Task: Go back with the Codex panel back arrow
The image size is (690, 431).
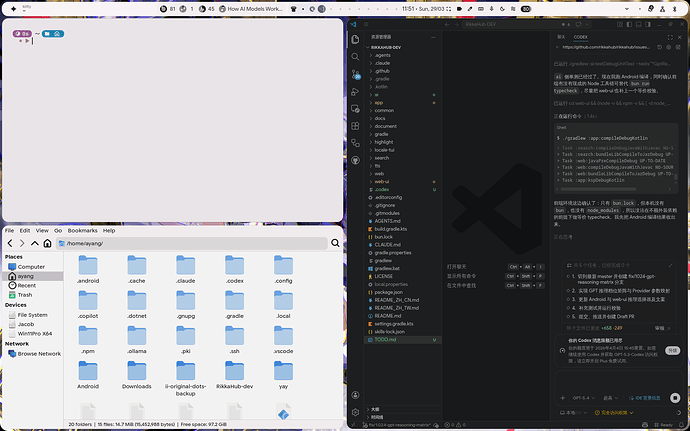Action: pyautogui.click(x=557, y=47)
